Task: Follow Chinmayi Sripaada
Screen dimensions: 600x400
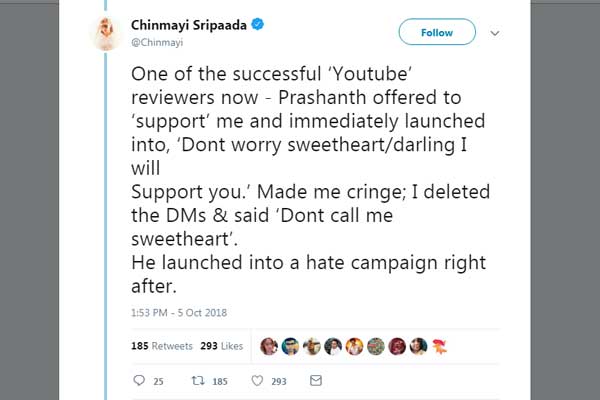Action: tap(437, 32)
